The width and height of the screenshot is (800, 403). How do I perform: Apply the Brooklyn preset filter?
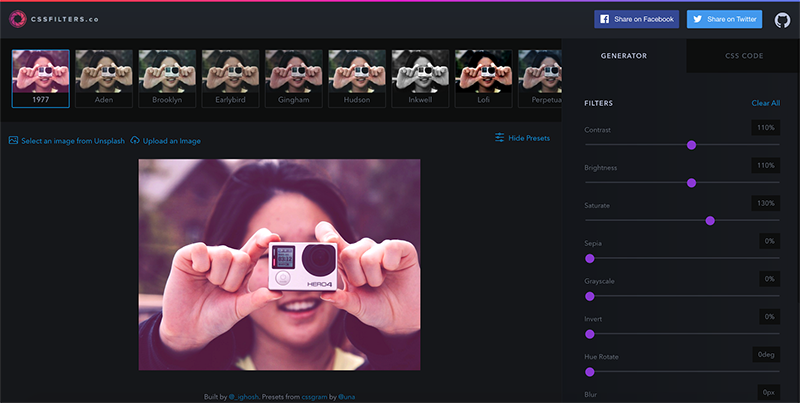(167, 77)
